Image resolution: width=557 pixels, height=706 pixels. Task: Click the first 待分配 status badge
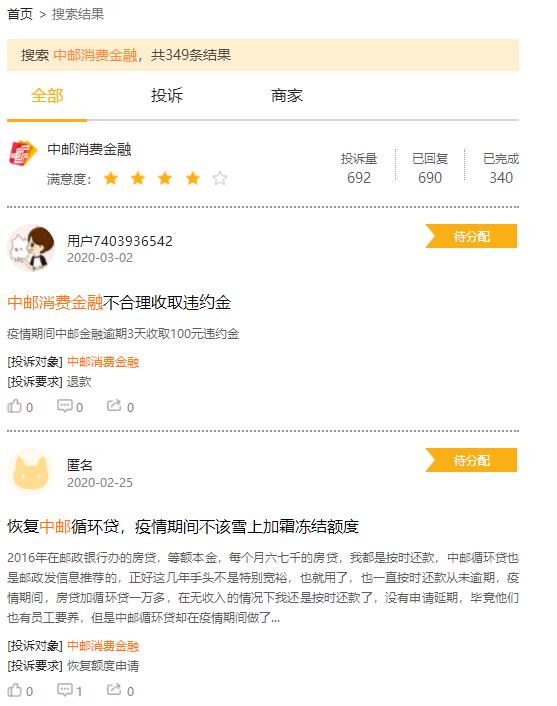tap(471, 236)
